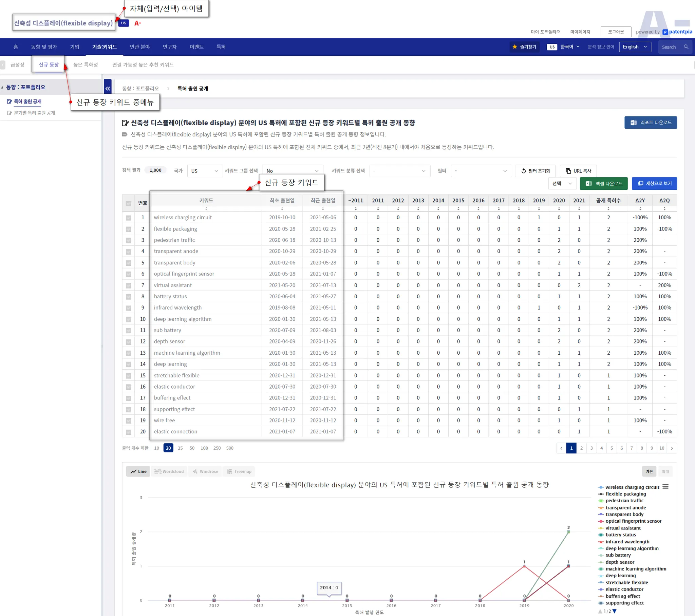Click the star icon on 즐겨찾기 favorites
The height and width of the screenshot is (616, 695).
tap(514, 46)
